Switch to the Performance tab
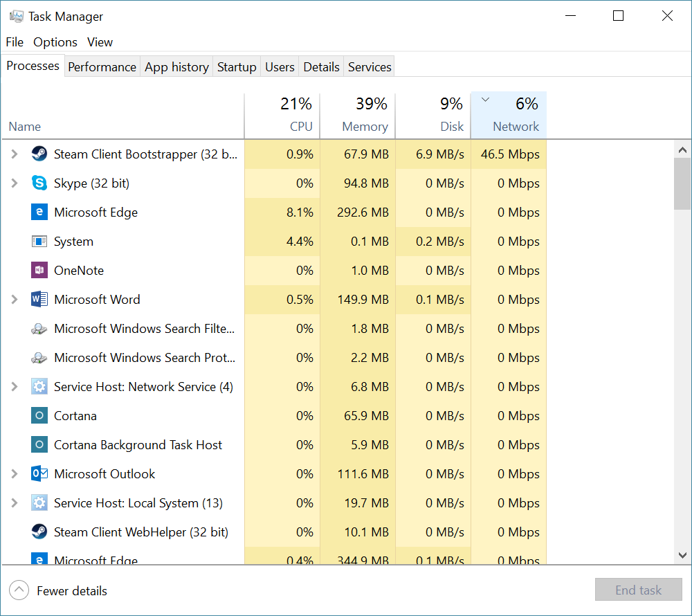 pos(102,66)
